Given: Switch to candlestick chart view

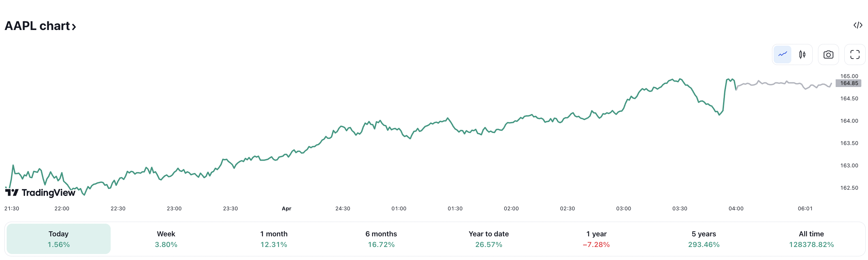Looking at the screenshot, I should click(802, 55).
